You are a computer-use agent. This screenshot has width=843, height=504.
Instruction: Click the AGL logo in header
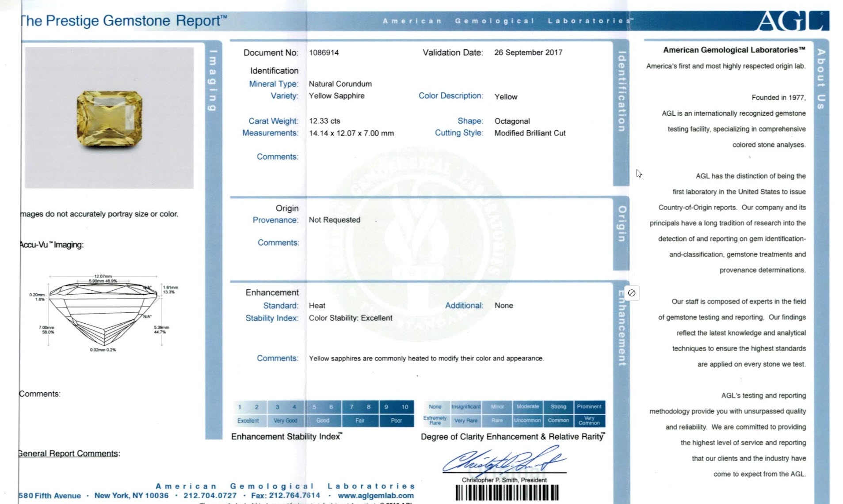click(x=792, y=21)
